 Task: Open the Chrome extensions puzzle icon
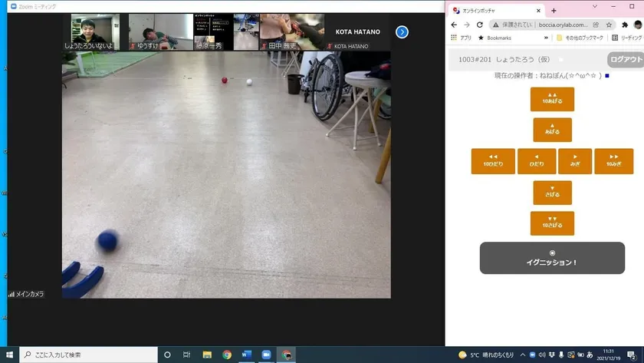point(625,25)
